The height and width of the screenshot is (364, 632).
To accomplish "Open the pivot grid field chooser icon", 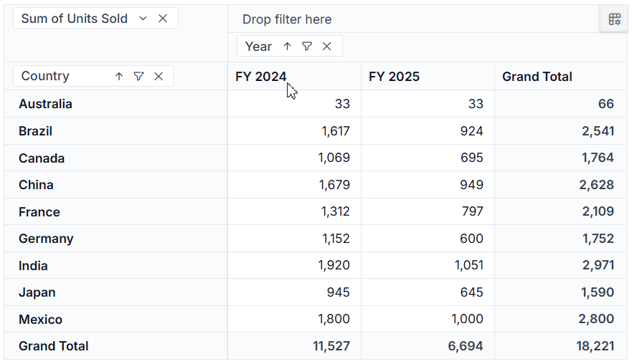I will pyautogui.click(x=614, y=19).
